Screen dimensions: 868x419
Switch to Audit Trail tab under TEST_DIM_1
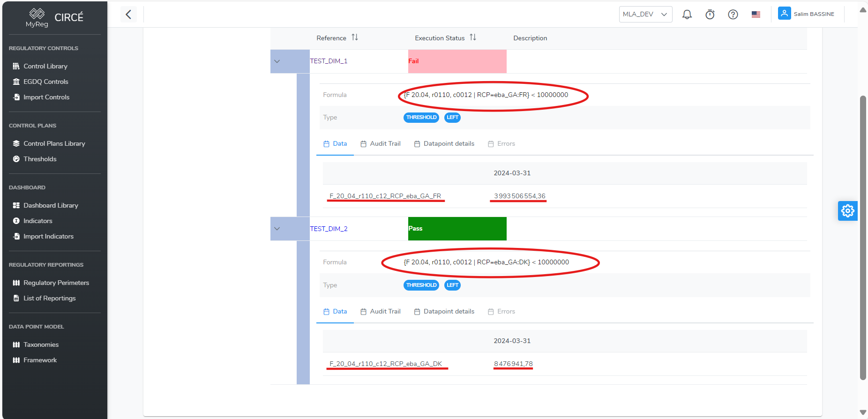tap(381, 144)
